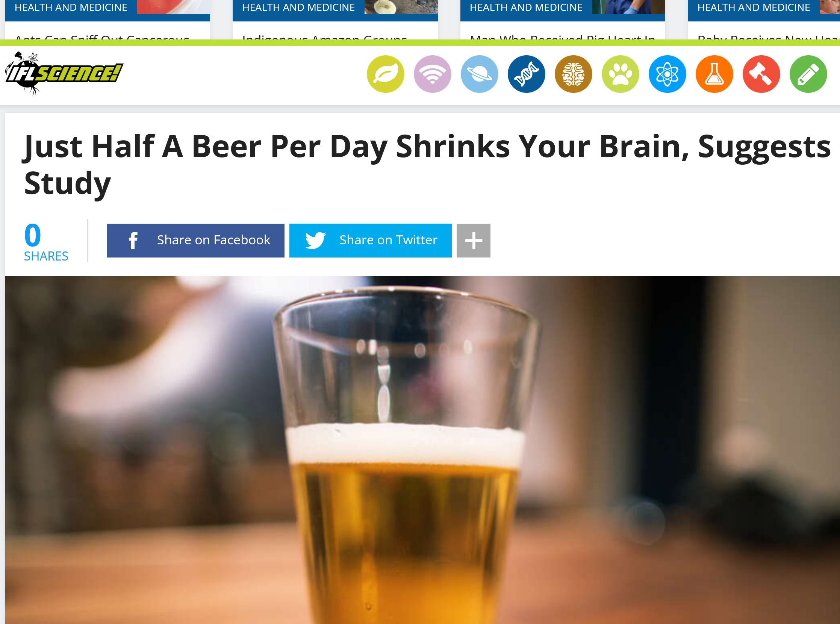The image size is (840, 624).
Task: Open the Technology wifi category icon
Action: tap(433, 74)
